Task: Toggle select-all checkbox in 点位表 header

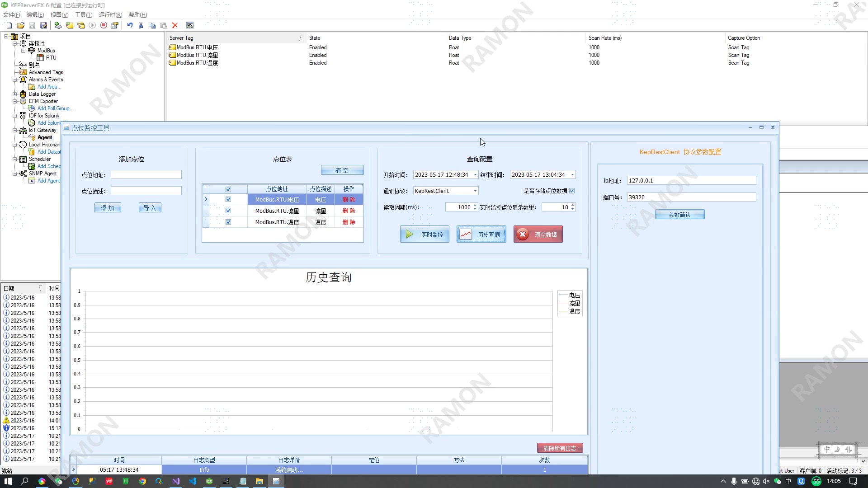Action: pos(228,189)
